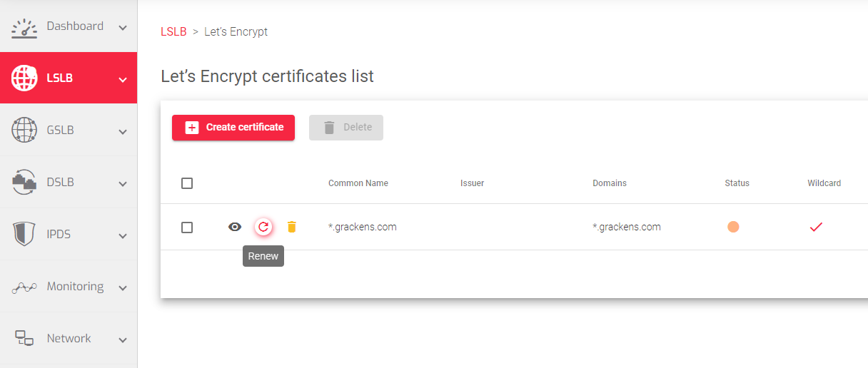Select the *.grackens.com row checkbox

pos(187,228)
